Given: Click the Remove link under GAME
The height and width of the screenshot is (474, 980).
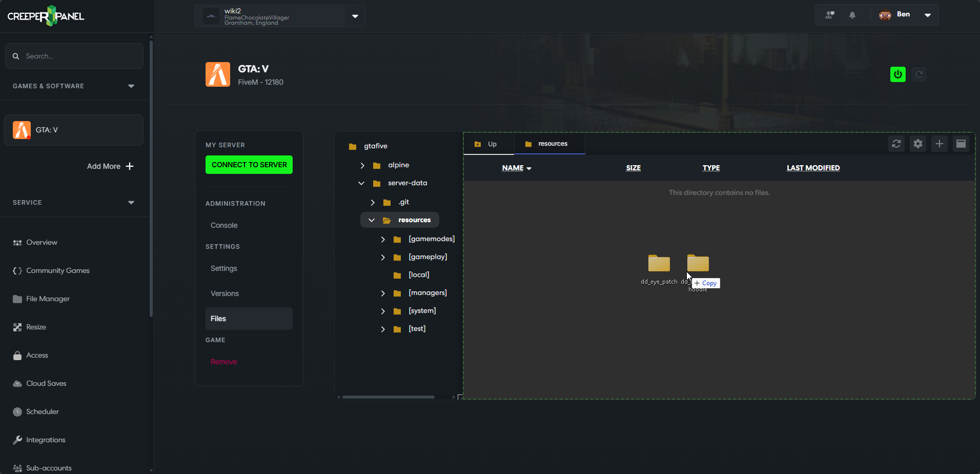Looking at the screenshot, I should [x=223, y=361].
